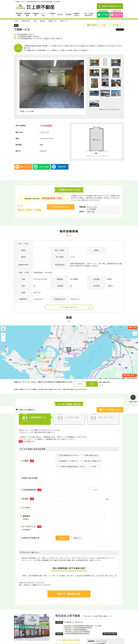Viewport: 138px width, 644px height.
Task: Check 入居に関して相談したい
Action: coord(82,461)
